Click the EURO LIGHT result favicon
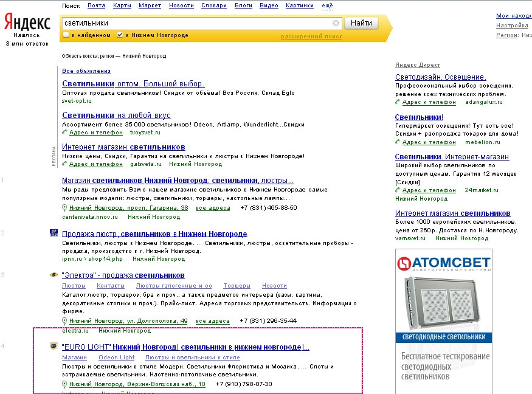The height and width of the screenshot is (394, 532). pos(54,346)
